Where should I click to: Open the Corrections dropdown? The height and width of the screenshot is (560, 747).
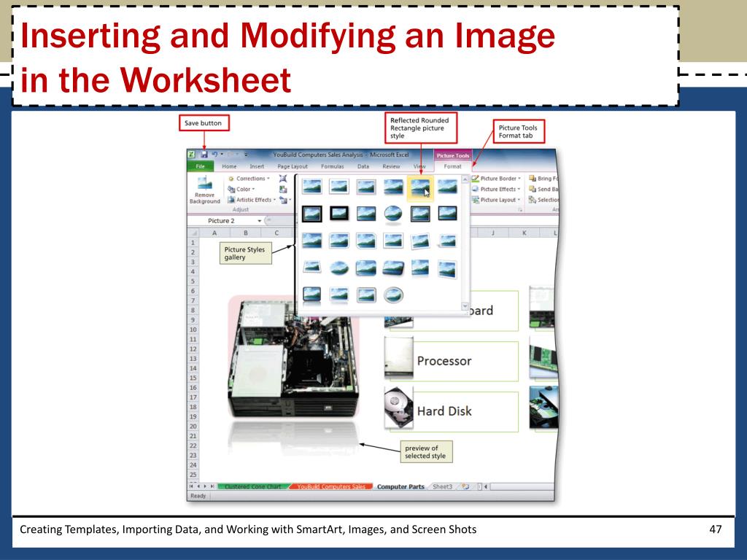(x=248, y=179)
